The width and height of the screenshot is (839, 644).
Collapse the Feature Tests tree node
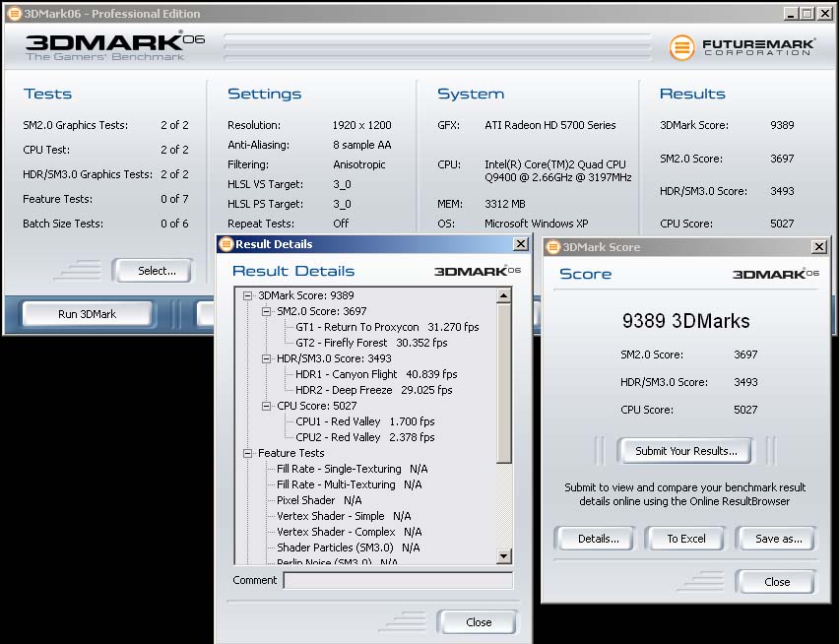[x=247, y=453]
